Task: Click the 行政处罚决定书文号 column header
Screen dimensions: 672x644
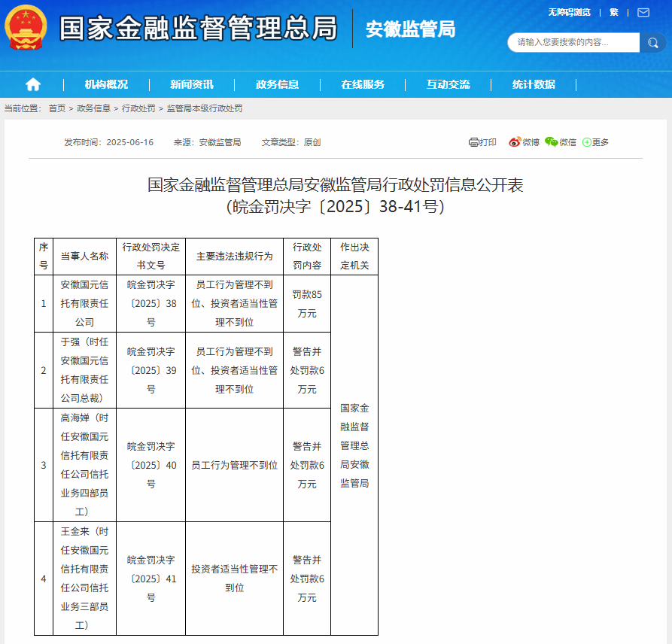Action: tap(151, 257)
